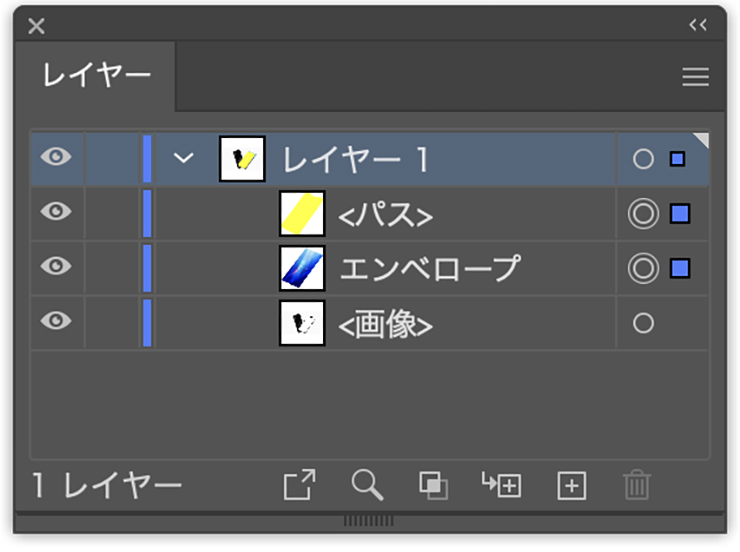Click the Create New Sublayer icon
The height and width of the screenshot is (552, 740).
point(501,486)
